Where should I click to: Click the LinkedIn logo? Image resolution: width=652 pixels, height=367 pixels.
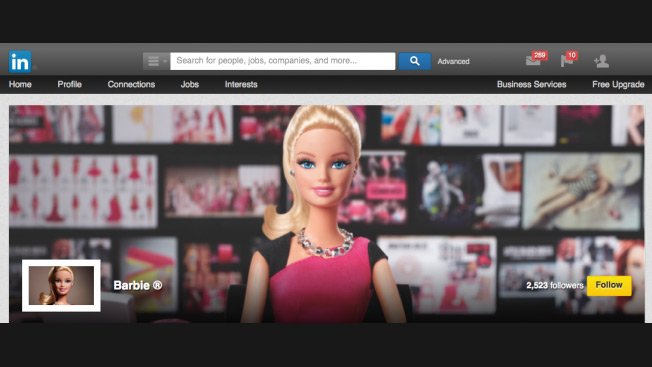[x=20, y=62]
